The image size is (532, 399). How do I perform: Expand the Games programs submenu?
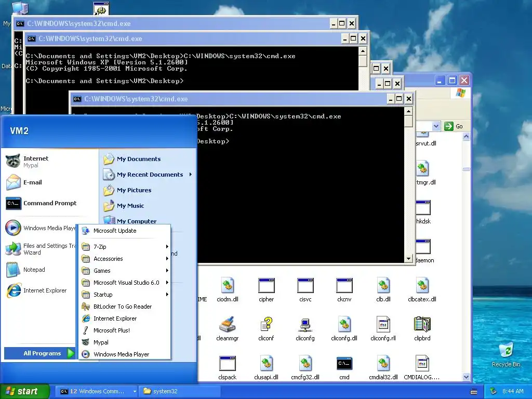pyautogui.click(x=125, y=270)
